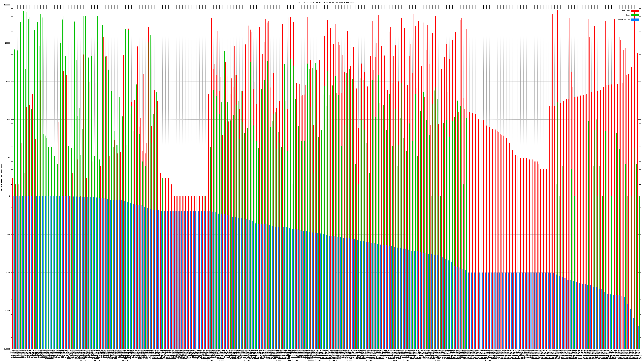644x362 pixels.
Task: Click the 10000 y-axis tick label
Action: pyautogui.click(x=8, y=43)
